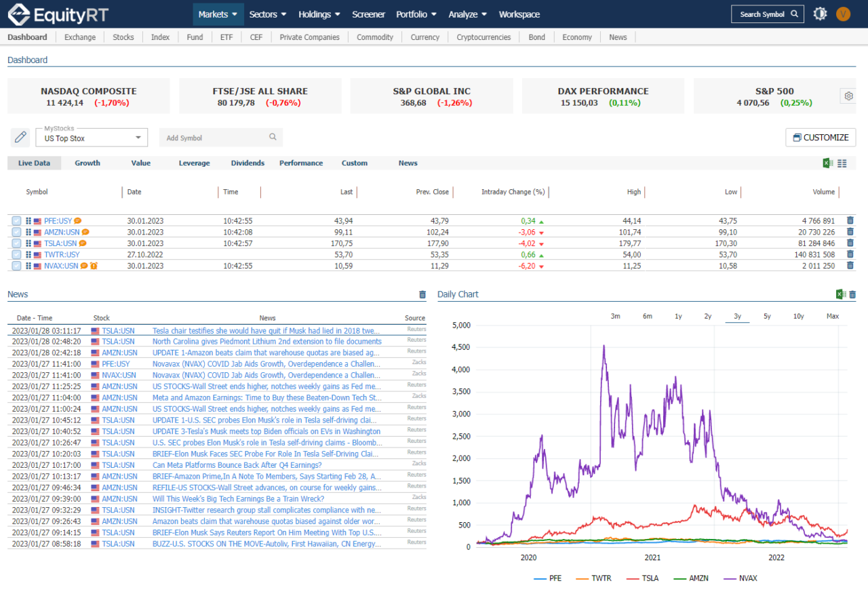Clear the News panel using its trash icon

coord(422,294)
